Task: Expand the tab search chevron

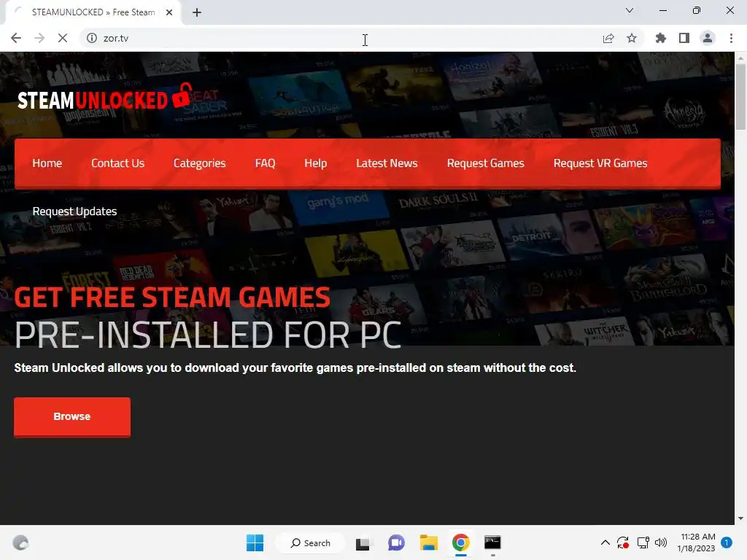Action: (x=630, y=10)
